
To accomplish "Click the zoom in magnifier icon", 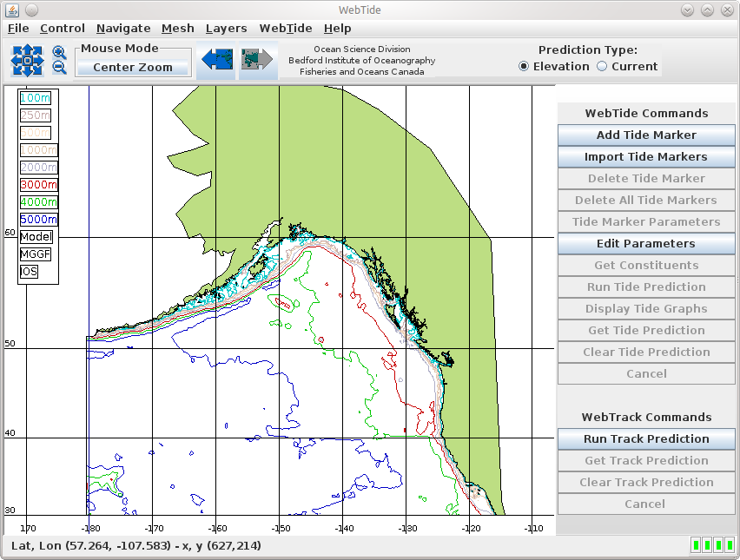I will coord(59,52).
